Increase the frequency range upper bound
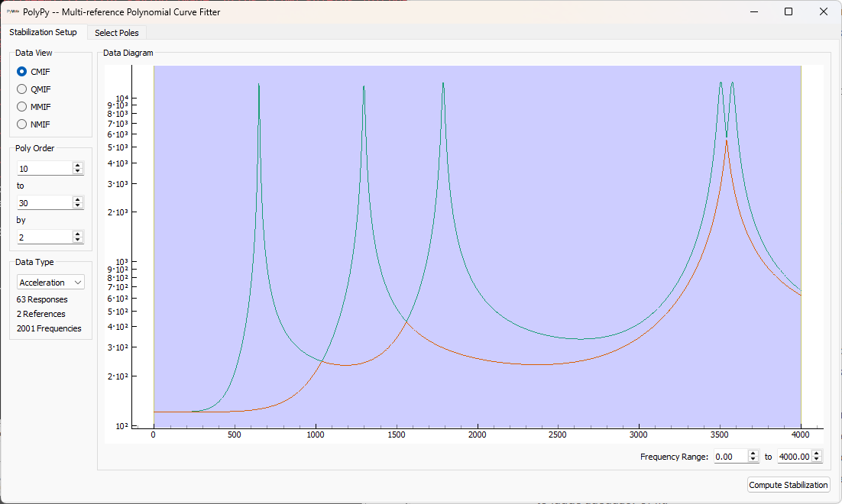842x504 pixels. [817, 454]
